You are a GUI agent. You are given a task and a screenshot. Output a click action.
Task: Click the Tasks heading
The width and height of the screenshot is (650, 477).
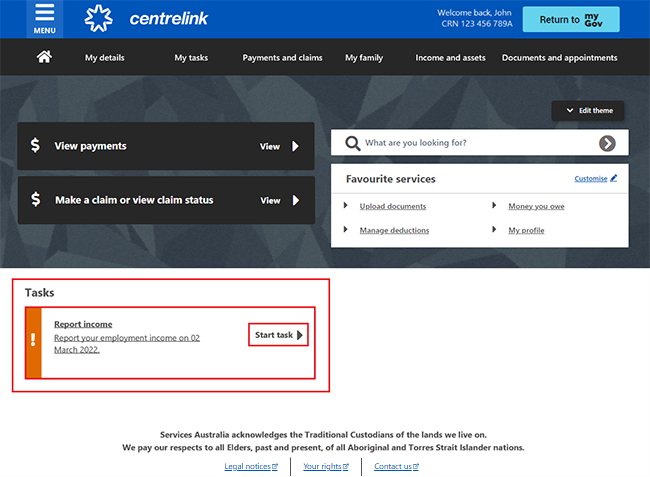(x=39, y=293)
